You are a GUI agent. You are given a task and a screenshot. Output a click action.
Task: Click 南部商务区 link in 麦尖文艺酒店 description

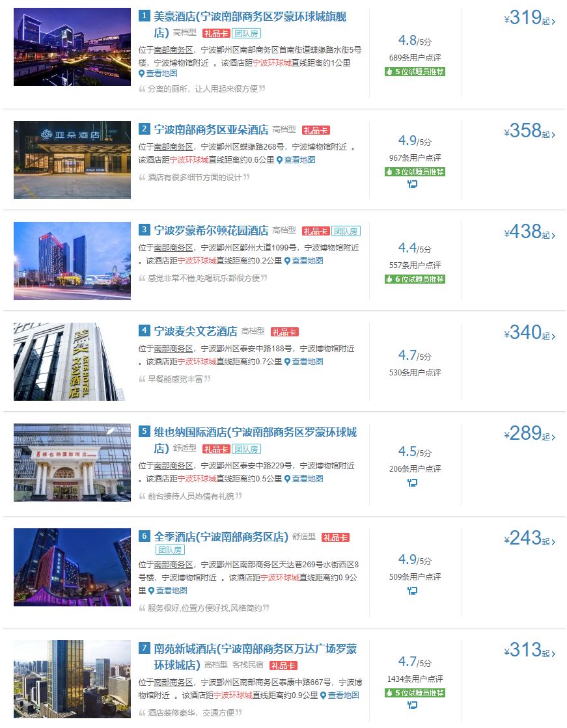point(173,348)
